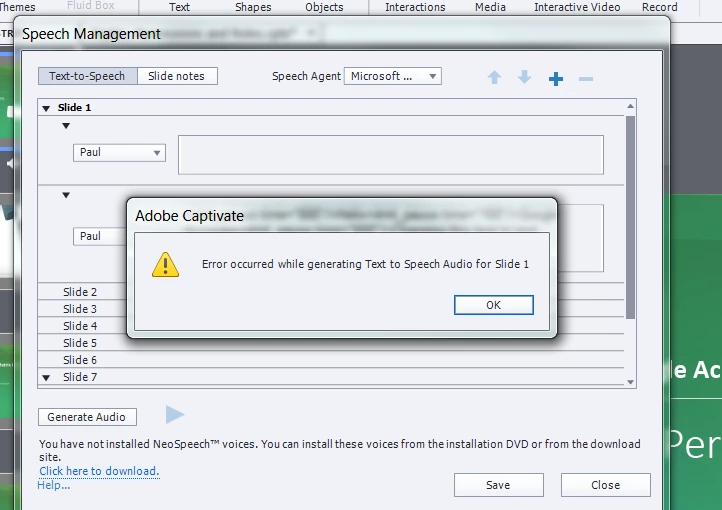Click the Close button in Speech Management
Viewport: 722px width, 510px height.
[606, 485]
